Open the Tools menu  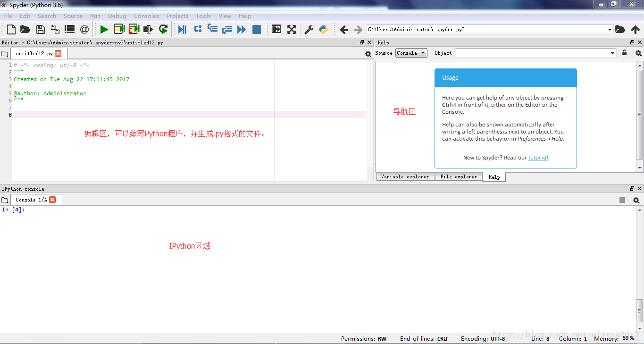pos(203,16)
